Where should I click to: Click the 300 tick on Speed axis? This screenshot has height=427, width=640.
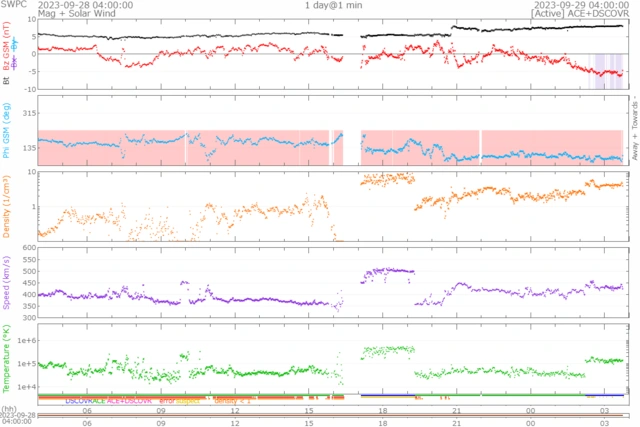[29, 318]
